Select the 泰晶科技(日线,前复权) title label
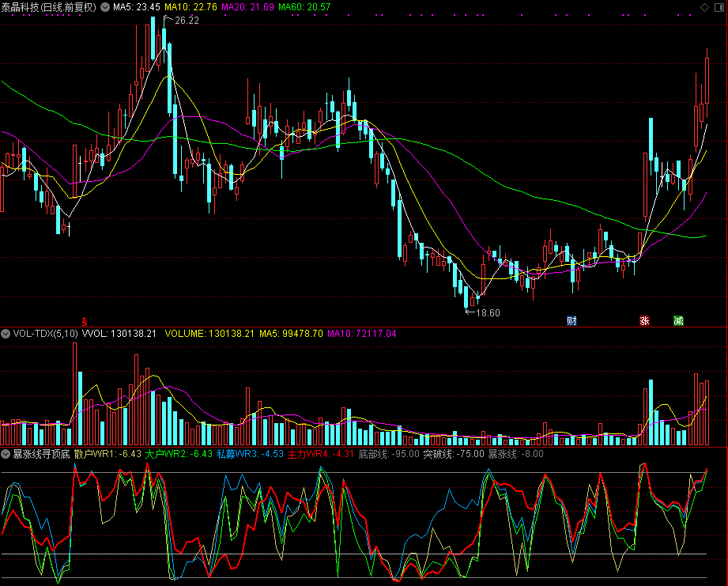The height and width of the screenshot is (586, 728). click(x=49, y=7)
